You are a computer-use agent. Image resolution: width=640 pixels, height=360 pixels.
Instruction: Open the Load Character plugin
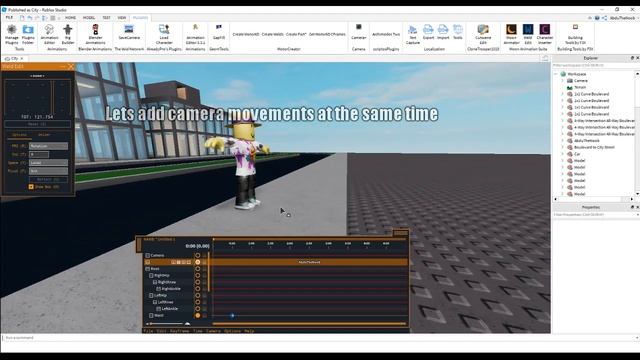(x=164, y=34)
